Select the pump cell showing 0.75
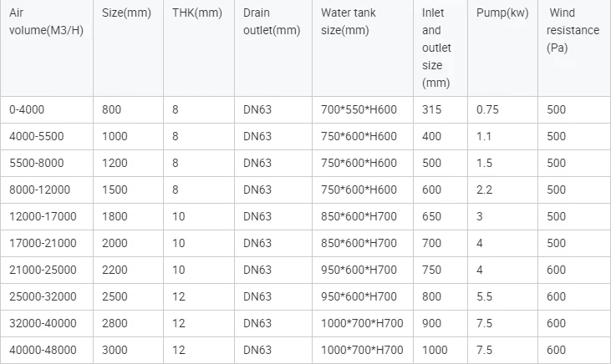The width and height of the screenshot is (611, 364). [x=487, y=109]
